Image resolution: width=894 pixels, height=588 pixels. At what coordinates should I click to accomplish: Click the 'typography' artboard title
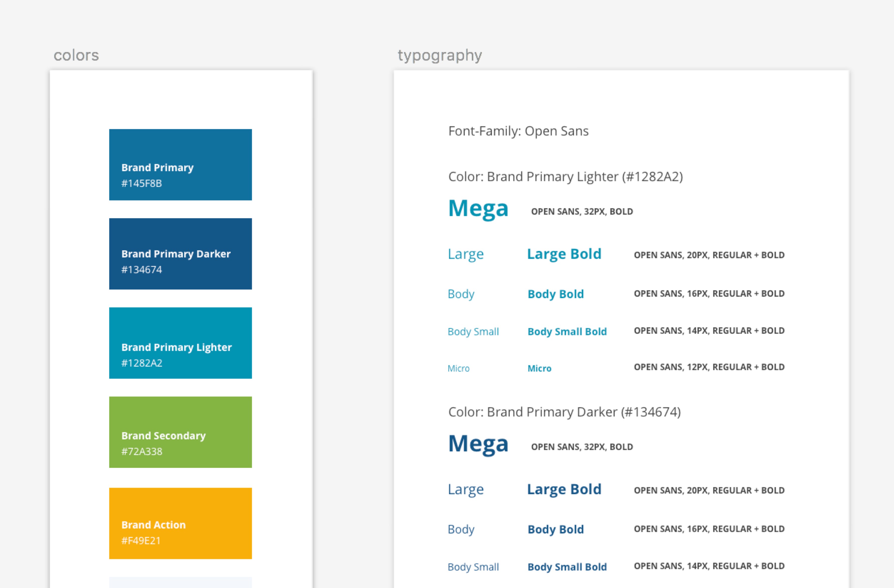click(x=440, y=56)
